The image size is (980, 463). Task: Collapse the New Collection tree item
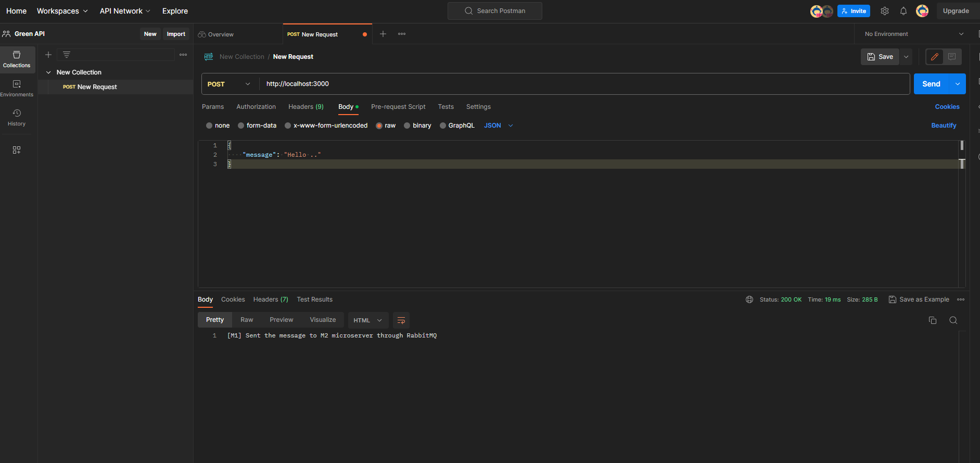(x=48, y=72)
